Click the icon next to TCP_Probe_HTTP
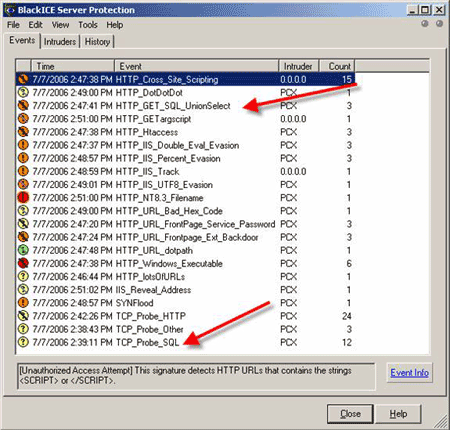 point(23,316)
